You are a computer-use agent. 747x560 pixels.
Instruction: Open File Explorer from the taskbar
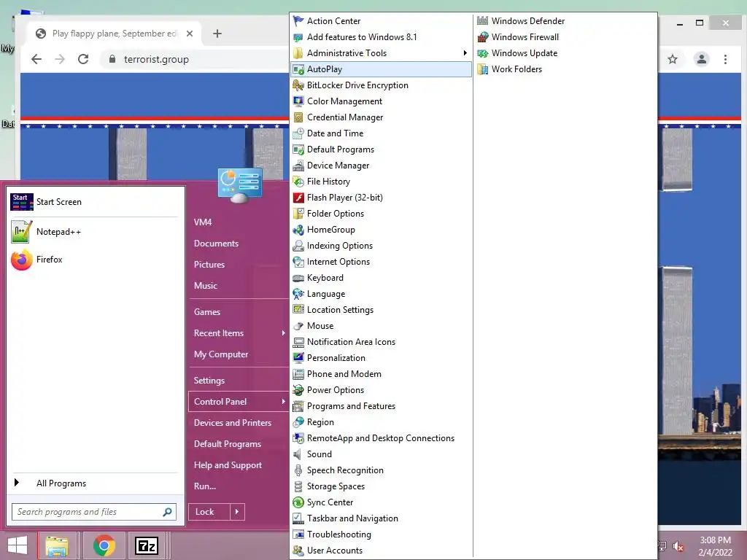coord(57,545)
